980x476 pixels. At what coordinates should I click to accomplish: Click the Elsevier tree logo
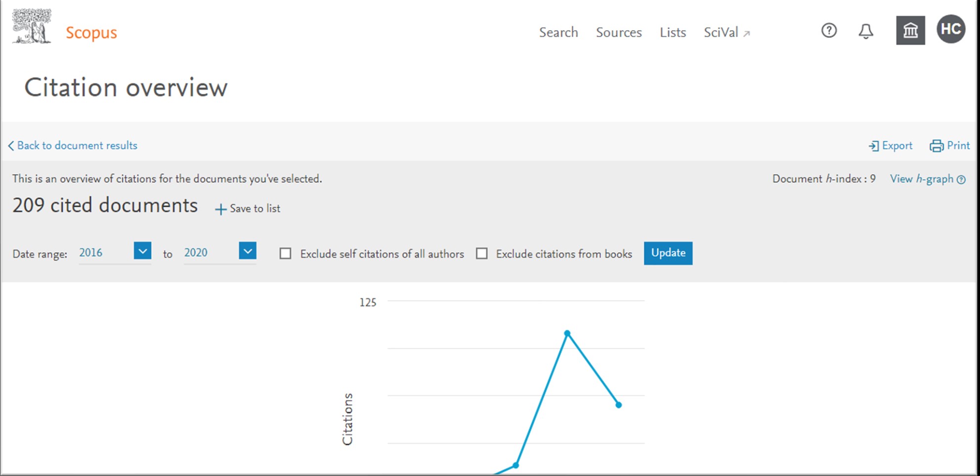32,27
